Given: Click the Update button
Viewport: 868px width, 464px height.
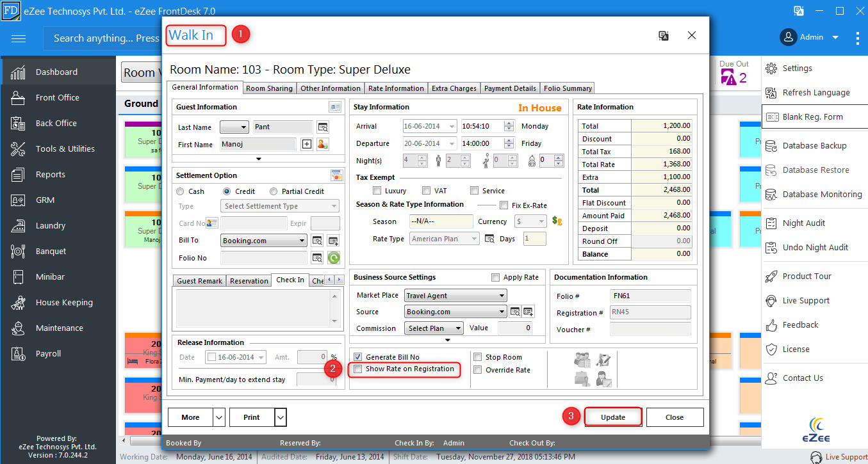Looking at the screenshot, I should coord(613,417).
